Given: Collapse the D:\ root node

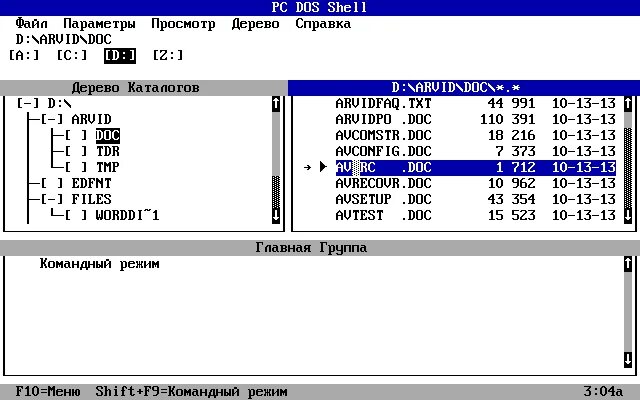Looking at the screenshot, I should click(28, 103).
